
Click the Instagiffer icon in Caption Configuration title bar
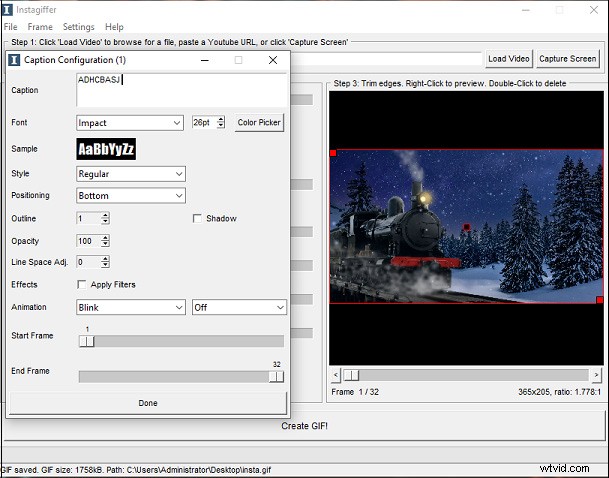pos(13,60)
